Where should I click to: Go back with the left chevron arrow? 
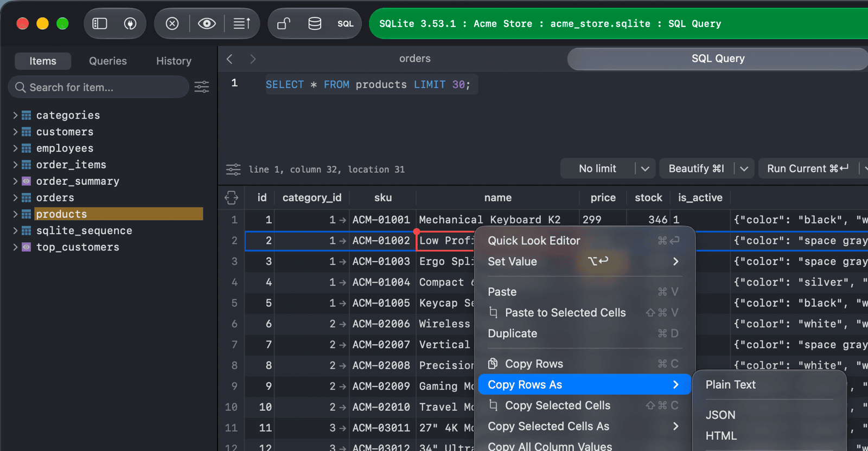coord(229,59)
